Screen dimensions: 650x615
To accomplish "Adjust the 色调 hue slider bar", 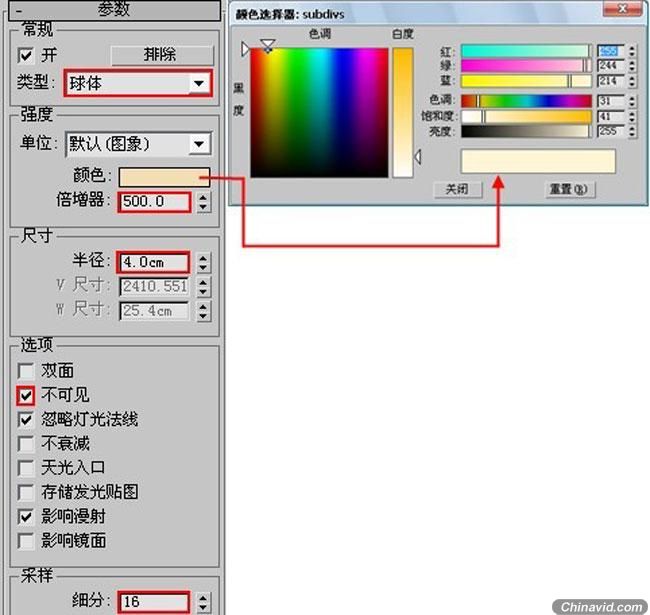I will point(526,101).
